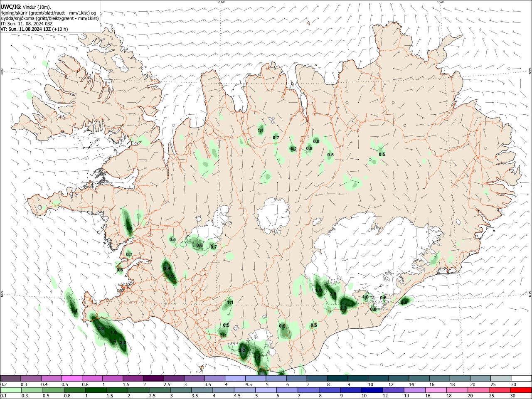
Task: Click the palest mint green 0.1 rain swatch
Action: coord(10,390)
